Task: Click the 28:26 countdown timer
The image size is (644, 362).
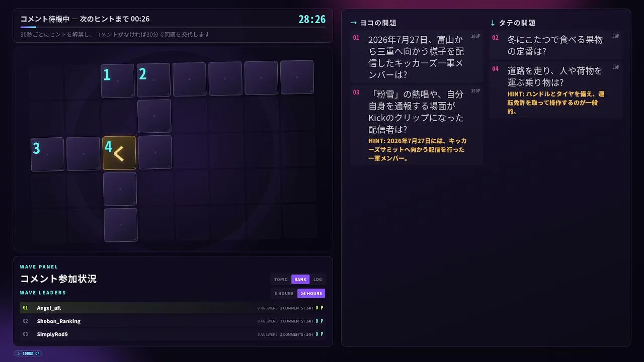Action: click(312, 19)
